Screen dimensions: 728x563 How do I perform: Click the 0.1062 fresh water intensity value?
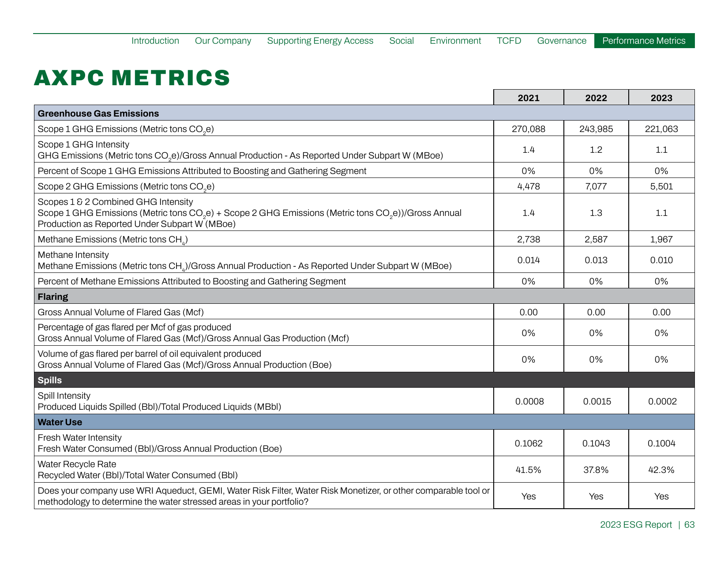529,443
